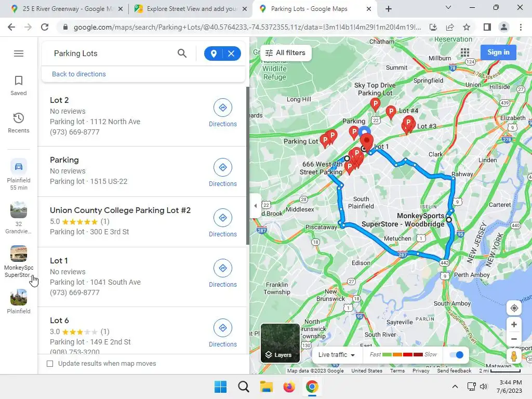Click the search magnifier in search box

pyautogui.click(x=182, y=54)
